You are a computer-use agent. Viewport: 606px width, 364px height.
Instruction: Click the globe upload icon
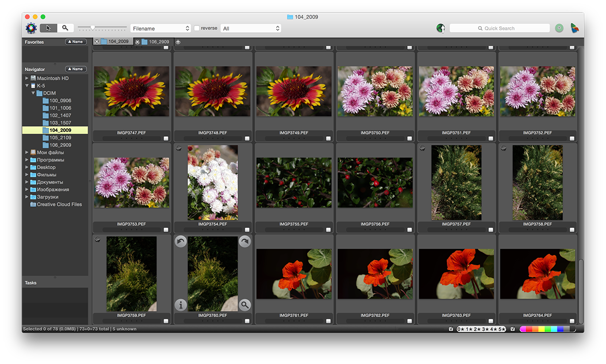pyautogui.click(x=440, y=28)
